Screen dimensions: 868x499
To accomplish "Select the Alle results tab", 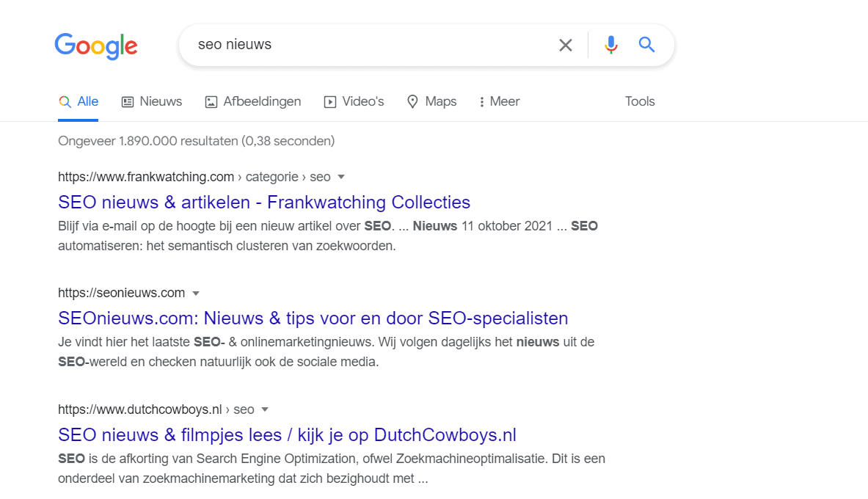I will pyautogui.click(x=79, y=102).
